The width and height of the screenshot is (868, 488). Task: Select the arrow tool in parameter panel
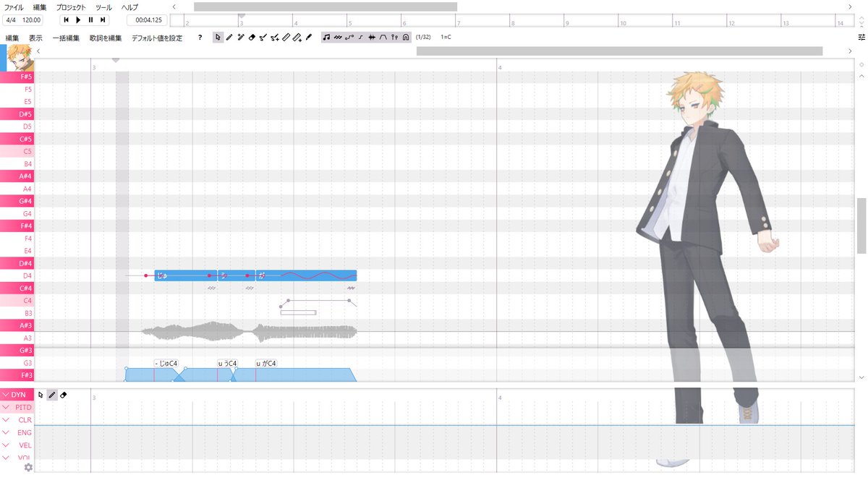click(41, 395)
